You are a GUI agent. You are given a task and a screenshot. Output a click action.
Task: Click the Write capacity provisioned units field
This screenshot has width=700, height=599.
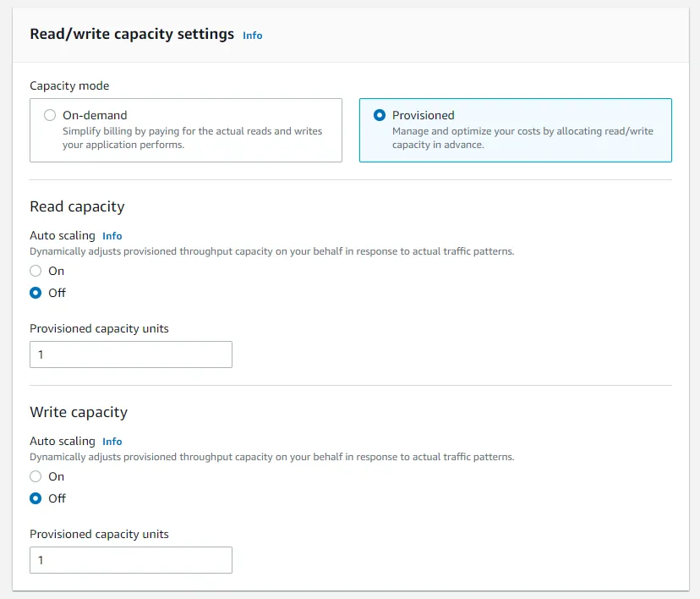pyautogui.click(x=131, y=560)
